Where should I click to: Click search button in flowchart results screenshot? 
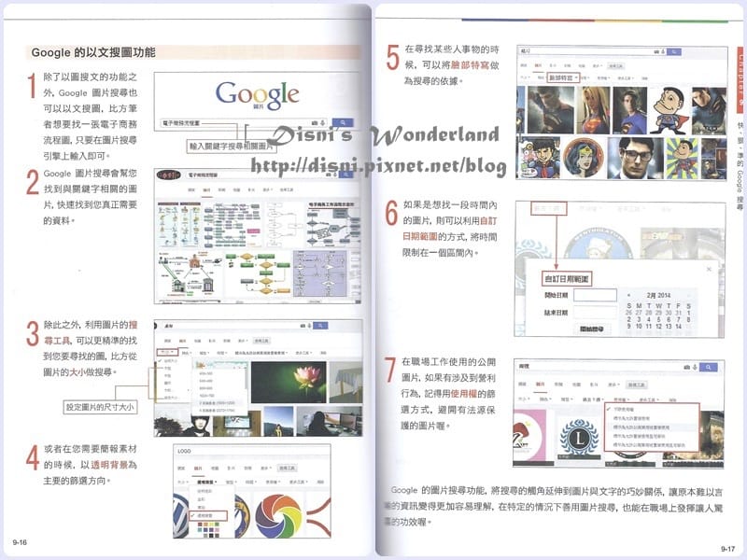346,175
